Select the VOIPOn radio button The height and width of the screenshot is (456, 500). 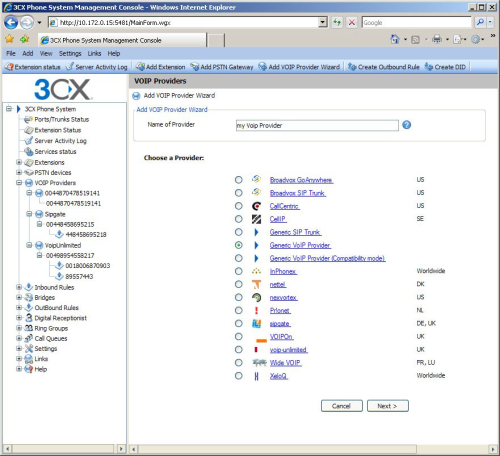tap(238, 337)
